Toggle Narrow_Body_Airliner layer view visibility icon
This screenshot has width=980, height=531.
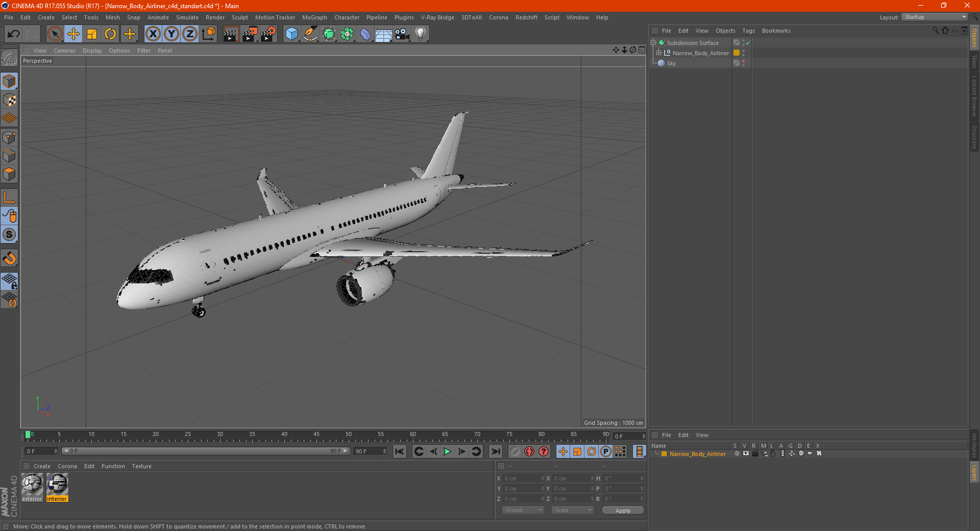746,453
